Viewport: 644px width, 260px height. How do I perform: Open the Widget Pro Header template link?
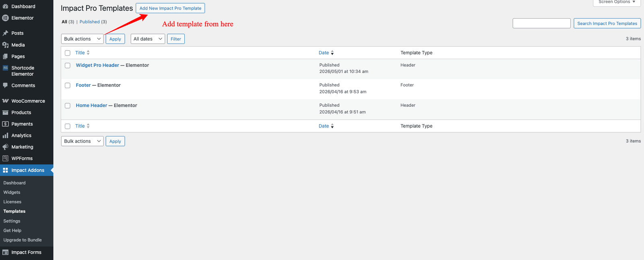coord(97,65)
